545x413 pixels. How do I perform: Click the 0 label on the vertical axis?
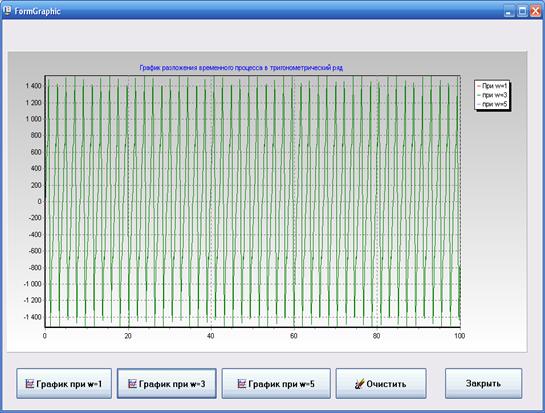click(x=39, y=201)
